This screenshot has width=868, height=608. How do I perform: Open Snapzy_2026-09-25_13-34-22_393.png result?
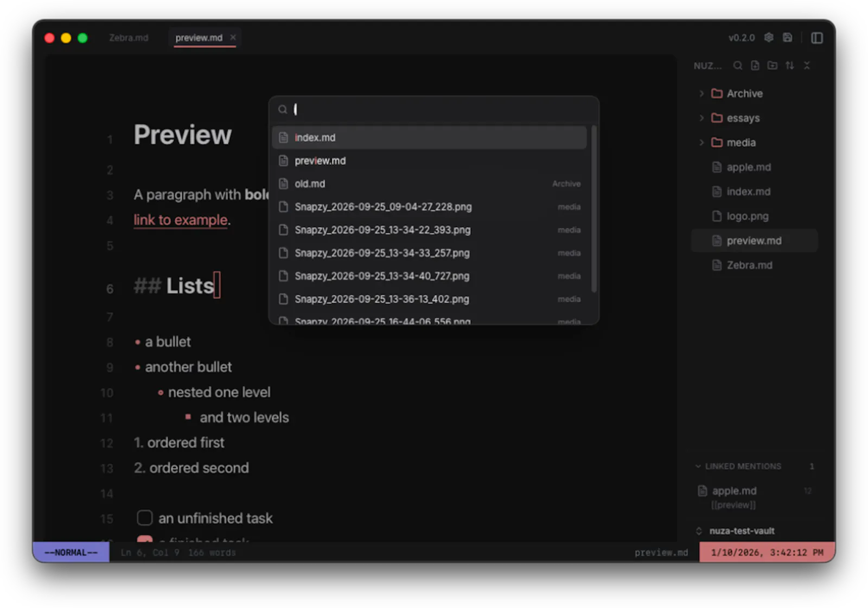click(x=429, y=230)
